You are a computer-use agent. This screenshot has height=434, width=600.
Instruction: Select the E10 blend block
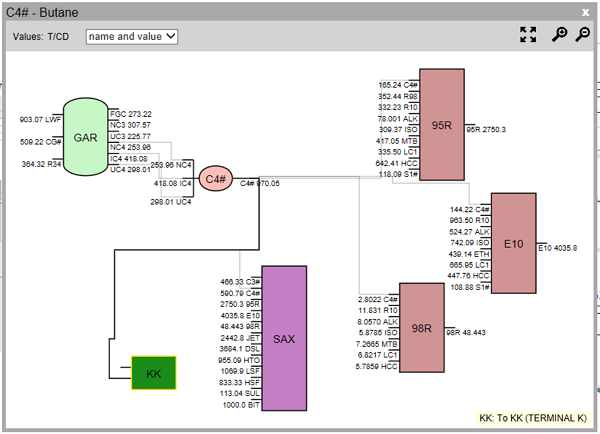tap(514, 242)
